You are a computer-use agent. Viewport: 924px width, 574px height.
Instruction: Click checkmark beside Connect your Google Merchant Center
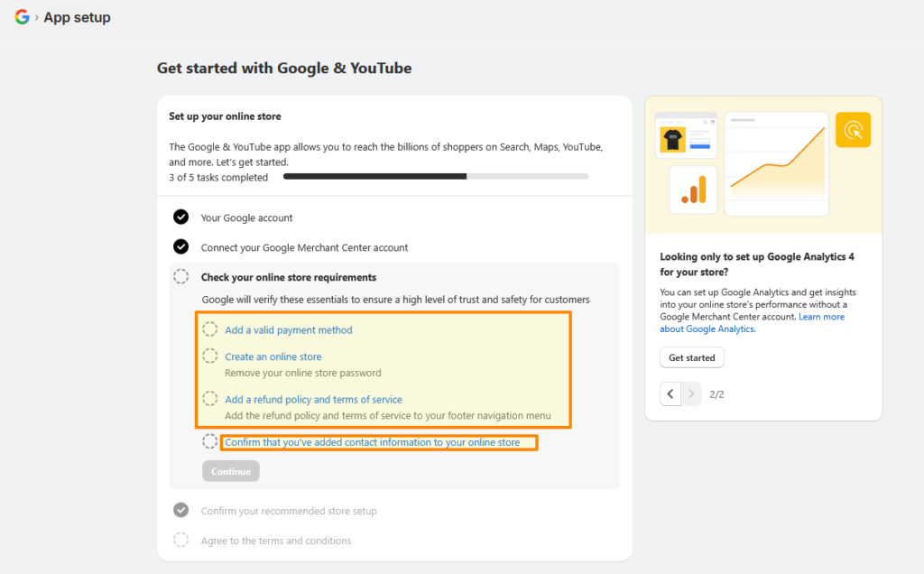pos(181,247)
